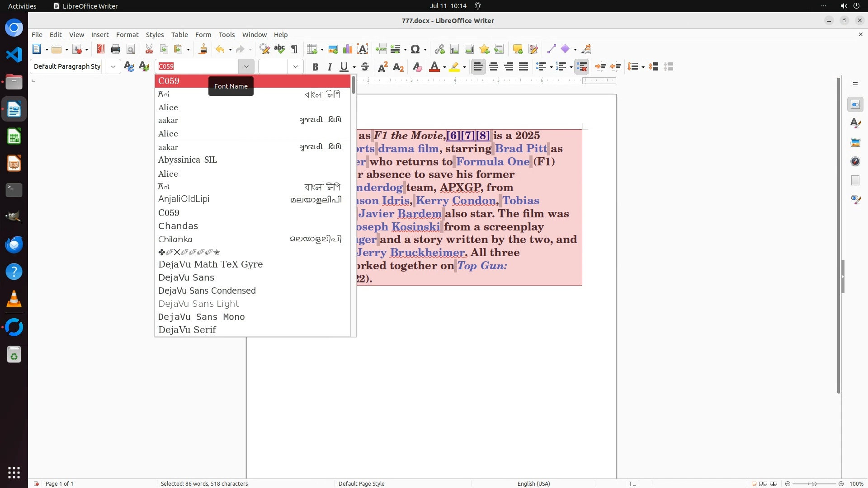Open the Format menu
The height and width of the screenshot is (488, 868).
coord(127,34)
